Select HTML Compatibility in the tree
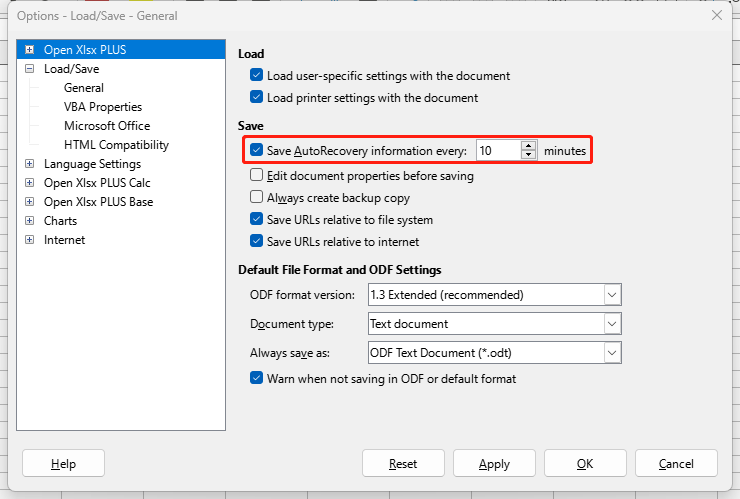Viewport: 740px width, 499px height. pos(117,145)
